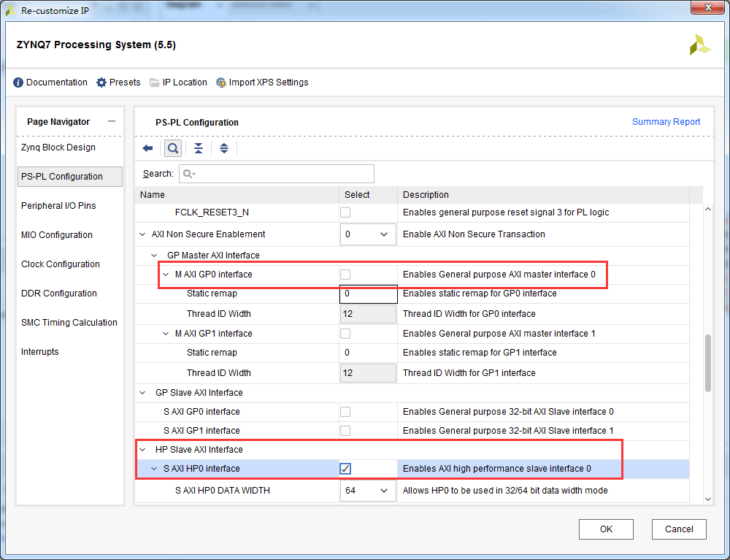Click the scrollbar down arrow
This screenshot has width=730, height=560.
[708, 499]
